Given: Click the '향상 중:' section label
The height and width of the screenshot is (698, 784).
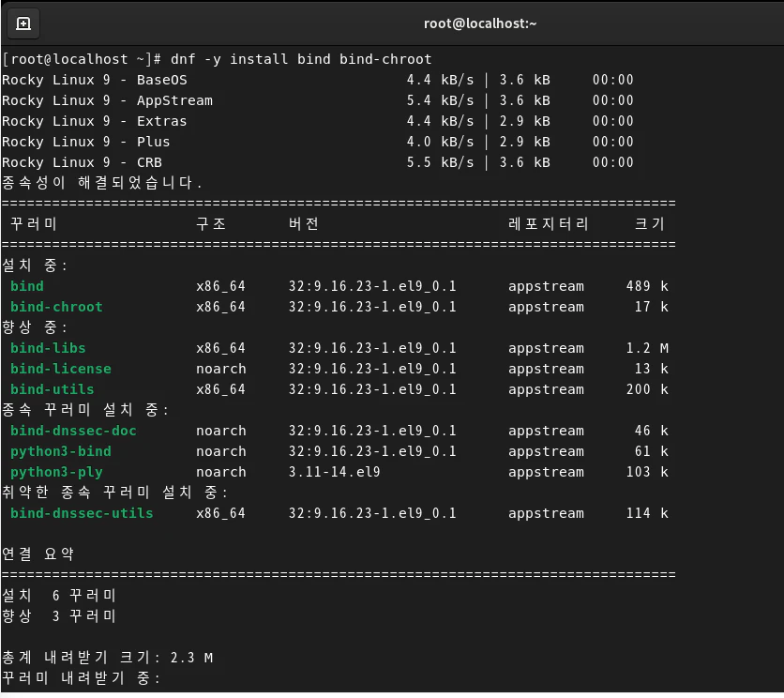Looking at the screenshot, I should click(34, 327).
